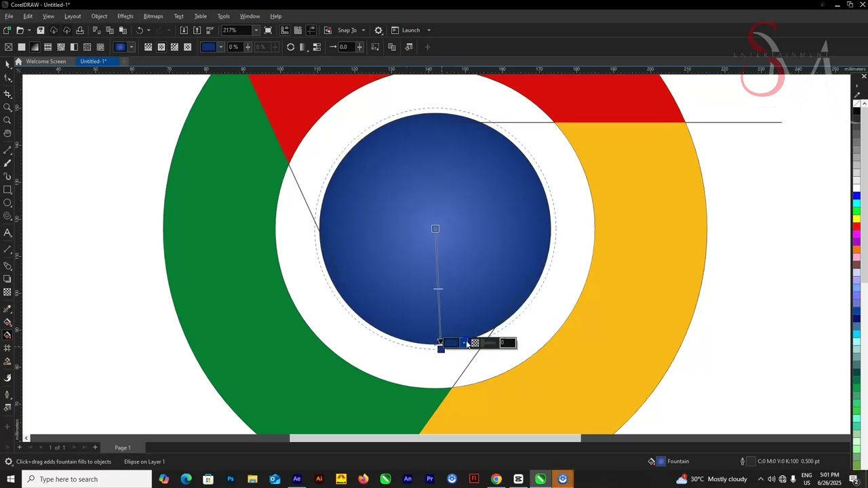Select the Transparency checkerboard tool

[7, 292]
